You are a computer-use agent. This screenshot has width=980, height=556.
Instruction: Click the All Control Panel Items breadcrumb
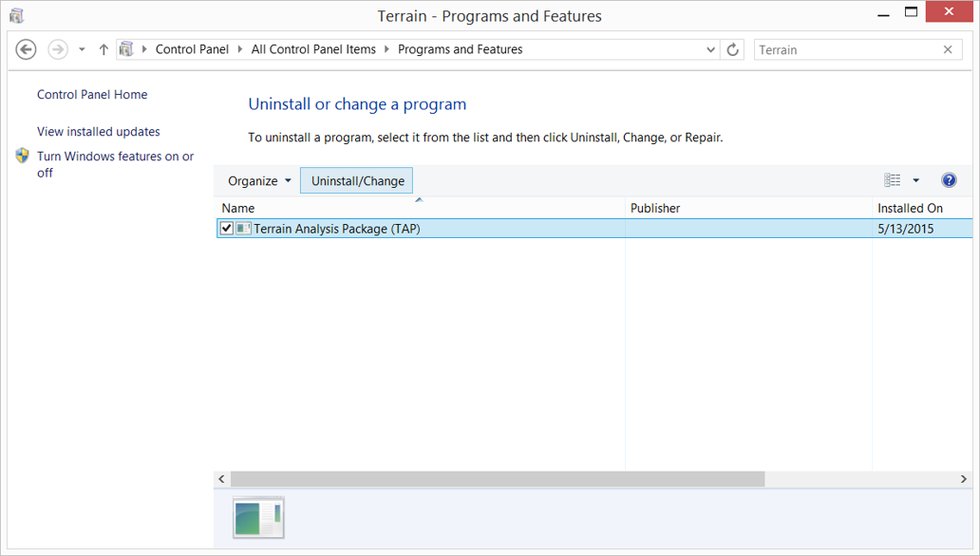313,49
